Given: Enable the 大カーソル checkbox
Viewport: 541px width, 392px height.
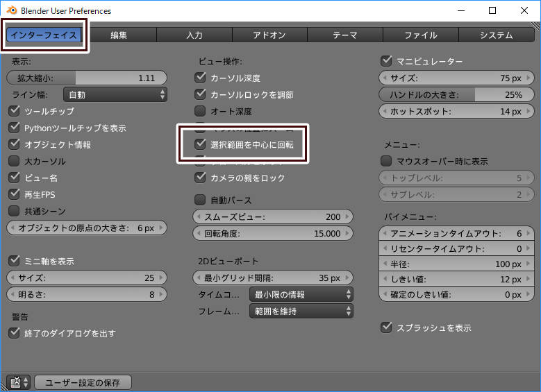Looking at the screenshot, I should [x=14, y=161].
